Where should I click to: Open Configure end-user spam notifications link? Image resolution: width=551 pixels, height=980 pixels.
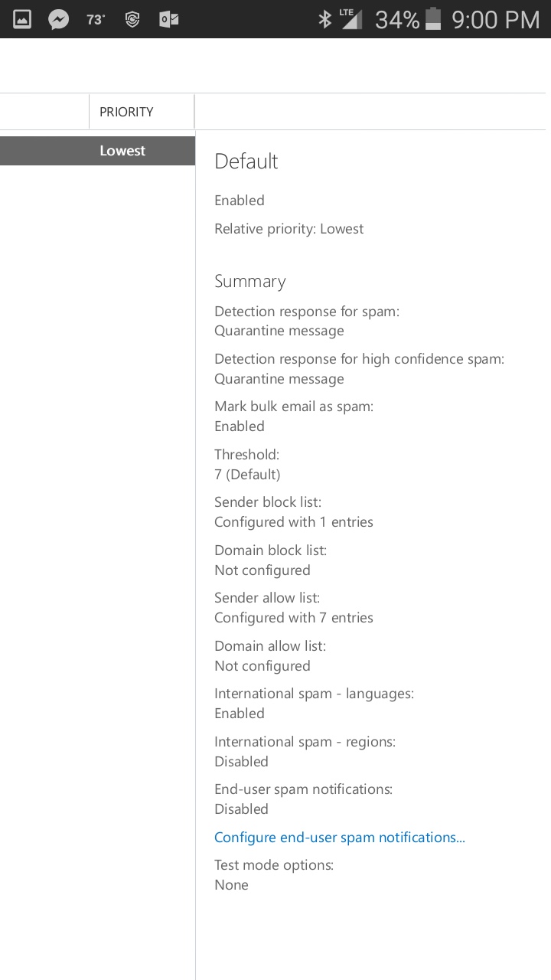(339, 837)
